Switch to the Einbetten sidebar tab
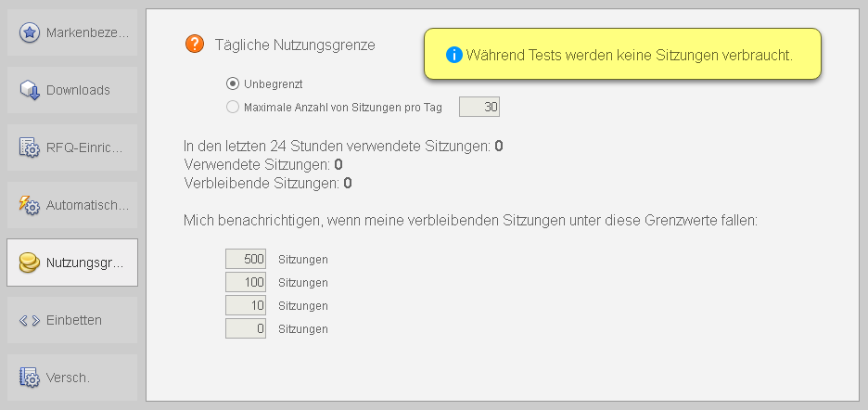Image resolution: width=868 pixels, height=410 pixels. (x=74, y=320)
